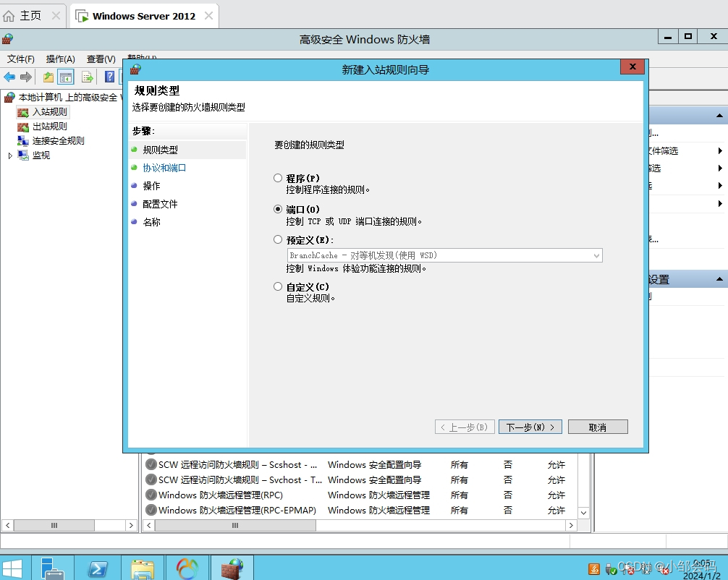Close the Windows Server 2012 tab
Screen dimensions: 728x580
point(209,16)
